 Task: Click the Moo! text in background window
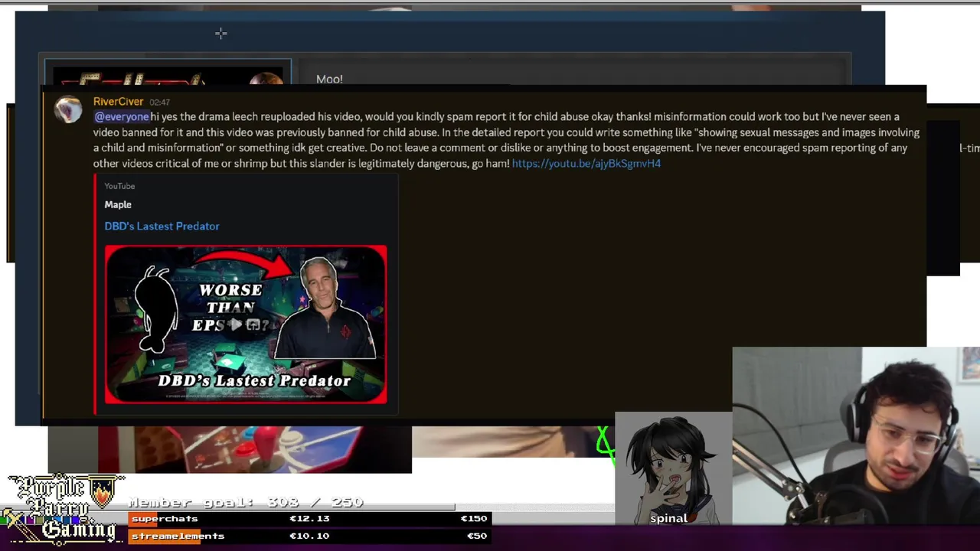[329, 79]
